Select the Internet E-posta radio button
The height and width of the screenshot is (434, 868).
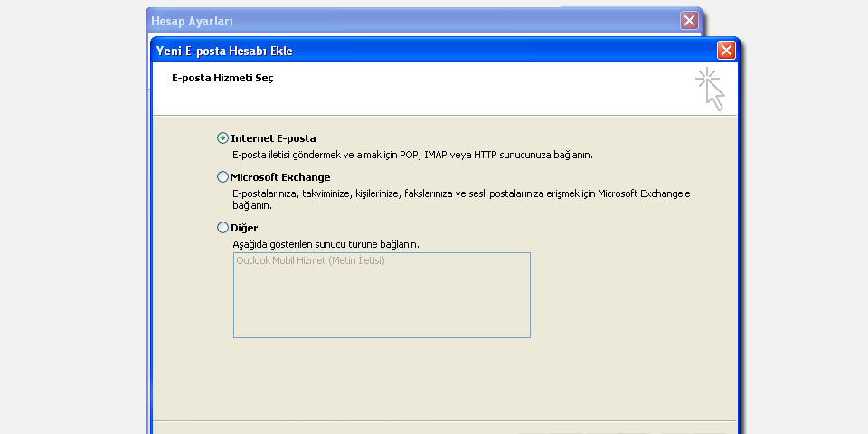(222, 138)
